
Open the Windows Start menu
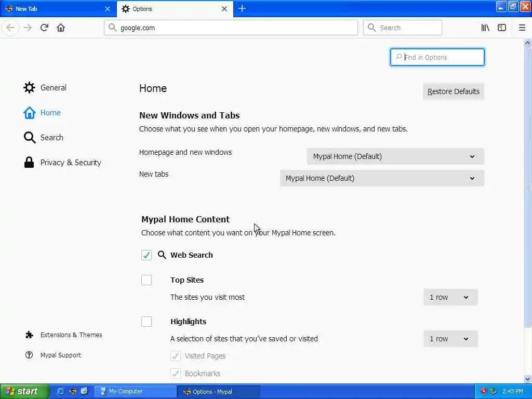click(x=24, y=391)
